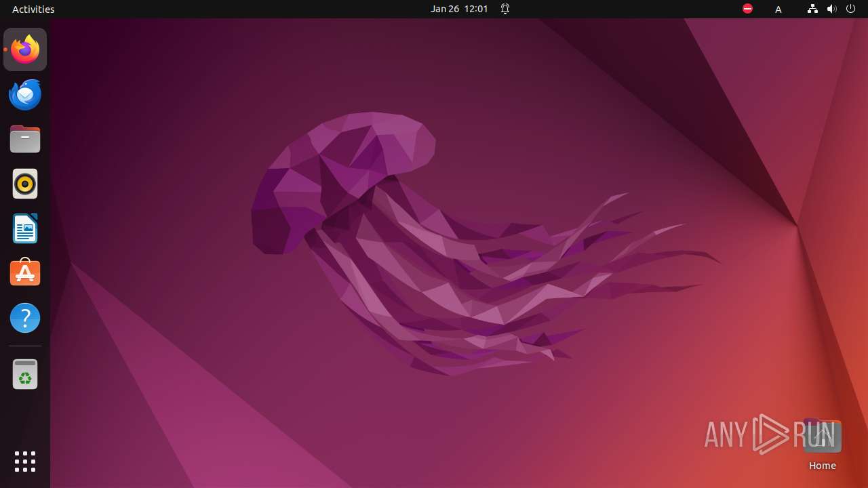Launch Rhythmbox music player

coord(25,184)
